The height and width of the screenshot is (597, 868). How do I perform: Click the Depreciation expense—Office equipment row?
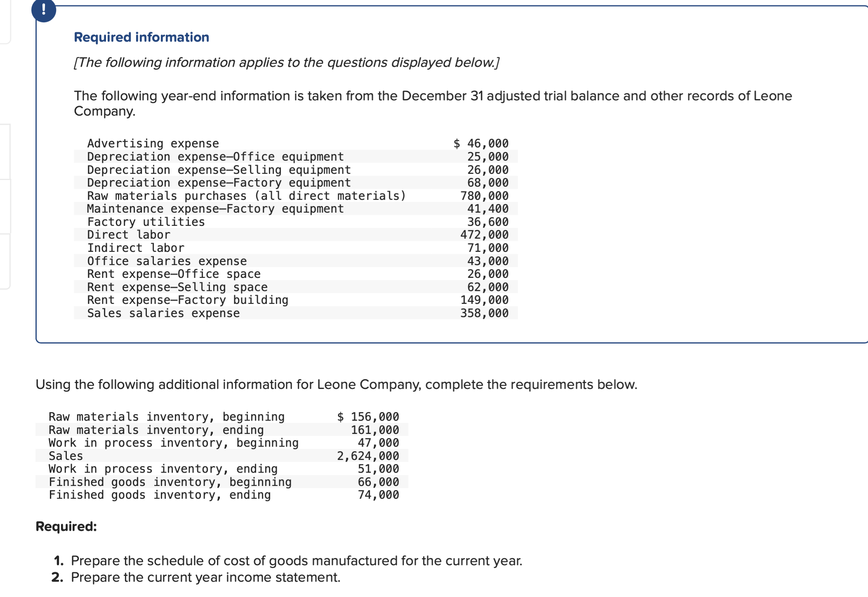point(215,156)
